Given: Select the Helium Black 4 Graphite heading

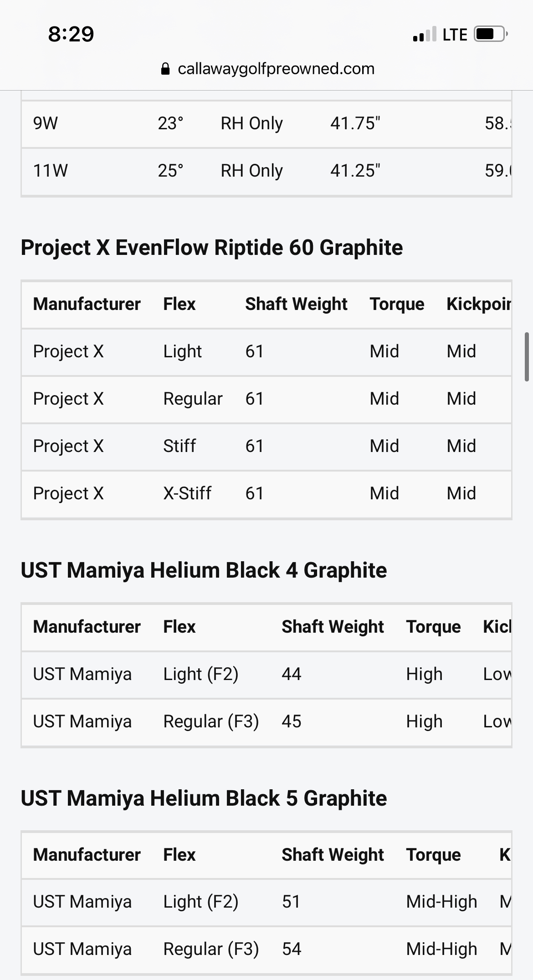Looking at the screenshot, I should point(204,570).
